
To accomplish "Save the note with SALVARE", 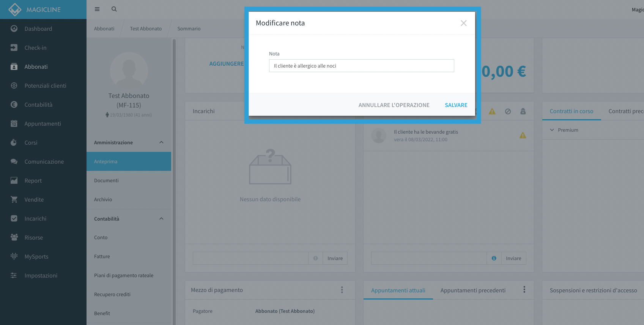I will tap(456, 105).
